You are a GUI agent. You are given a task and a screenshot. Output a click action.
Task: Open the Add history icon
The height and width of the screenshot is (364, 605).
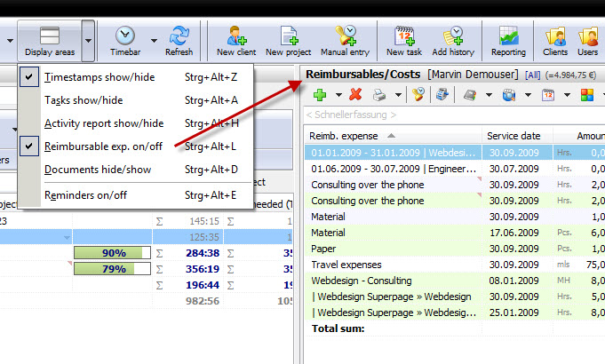click(x=453, y=36)
